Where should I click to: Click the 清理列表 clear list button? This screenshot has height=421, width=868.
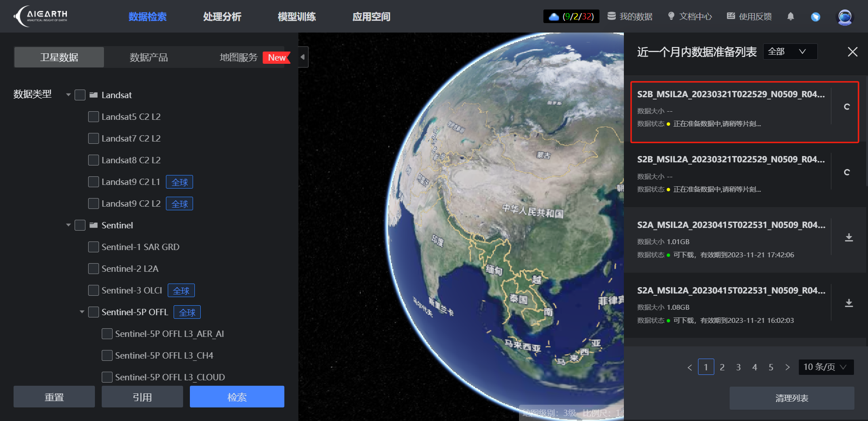pos(792,398)
